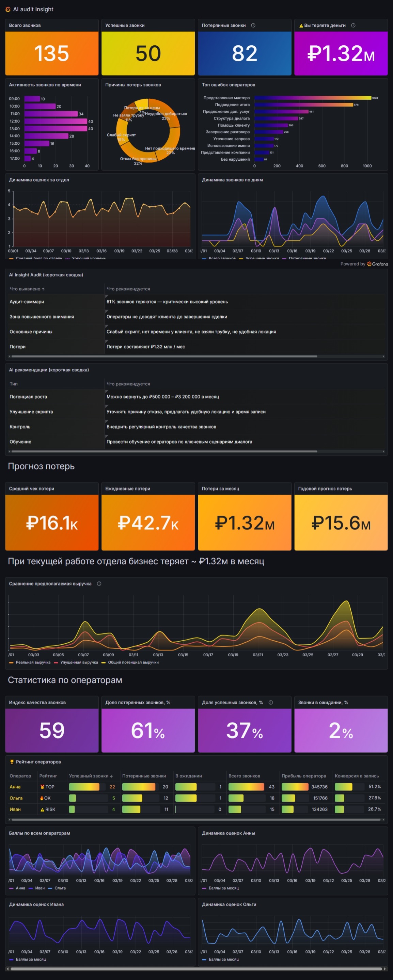The width and height of the screenshot is (393, 980).
Task: Sort operators table by Потерянные звонки header
Action: (x=144, y=776)
